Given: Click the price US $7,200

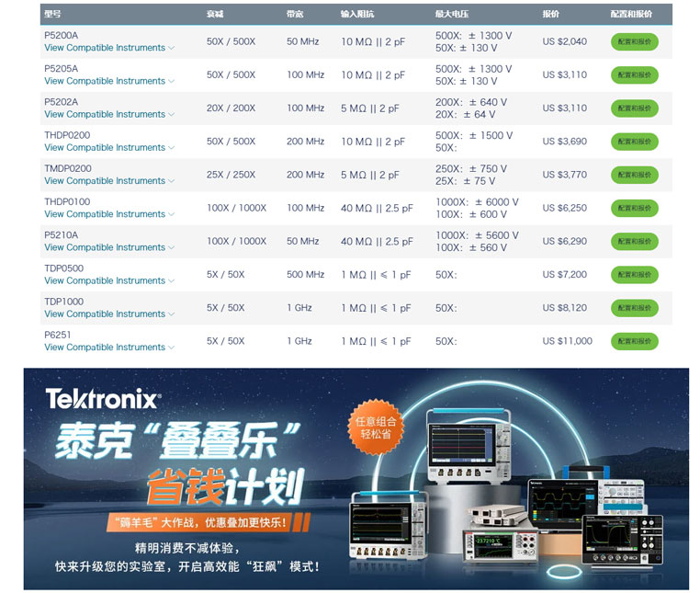Looking at the screenshot, I should click(565, 275).
